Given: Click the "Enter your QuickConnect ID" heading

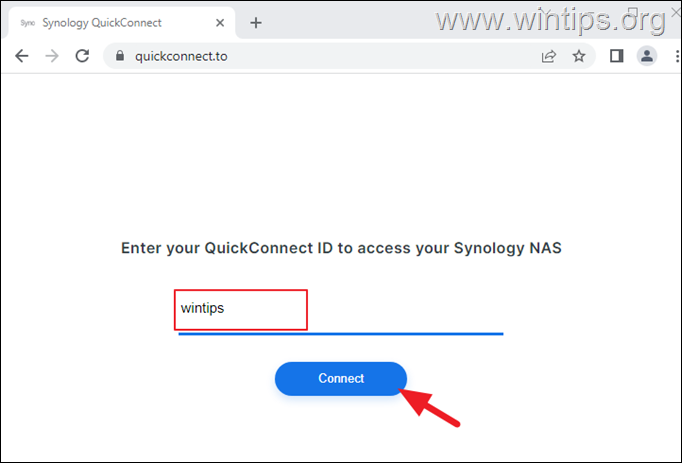Looking at the screenshot, I should coord(341,247).
